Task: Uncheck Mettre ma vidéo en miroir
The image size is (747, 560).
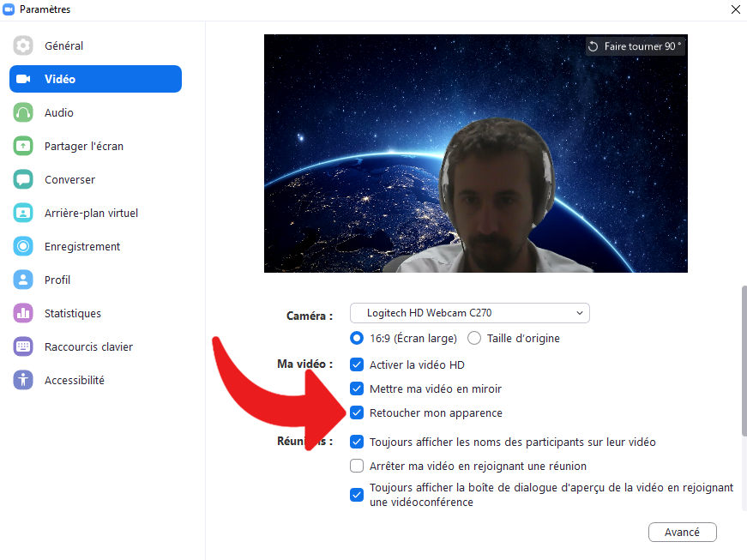Action: pos(357,388)
